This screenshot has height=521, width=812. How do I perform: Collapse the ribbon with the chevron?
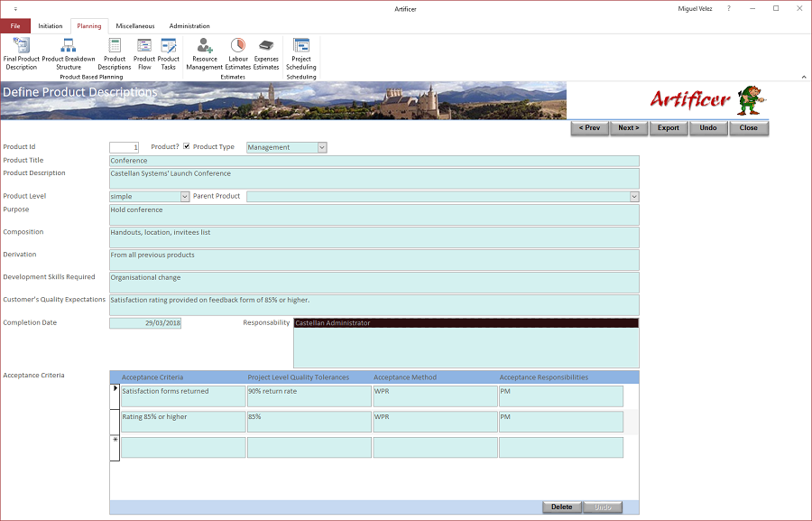[804, 77]
